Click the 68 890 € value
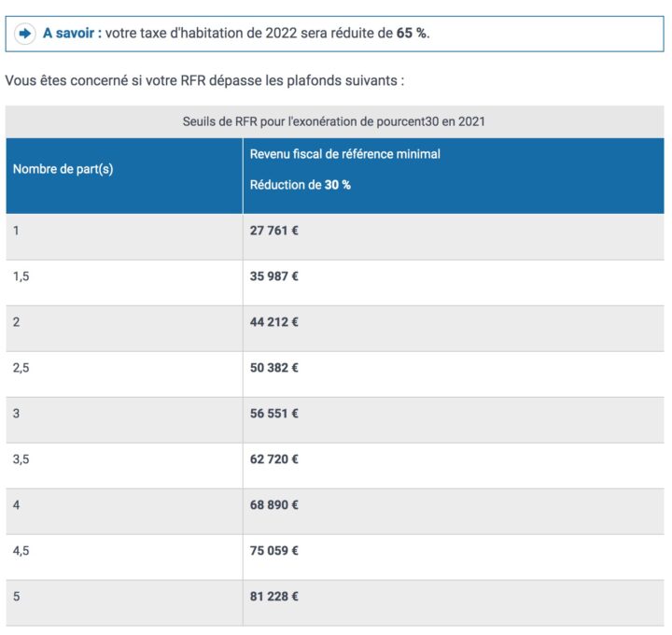 click(x=273, y=505)
